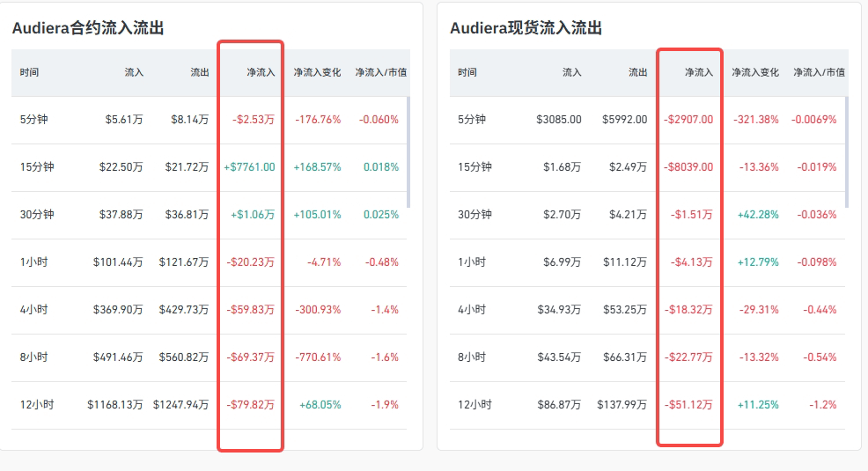868x471 pixels.
Task: Click spot market cap ratio -0.0069%
Action: (813, 120)
